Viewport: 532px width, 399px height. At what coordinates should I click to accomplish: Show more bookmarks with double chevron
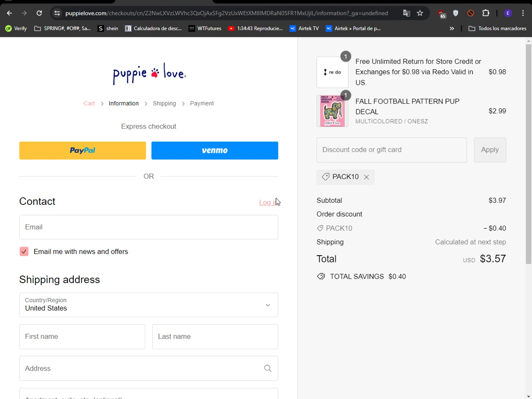click(452, 28)
